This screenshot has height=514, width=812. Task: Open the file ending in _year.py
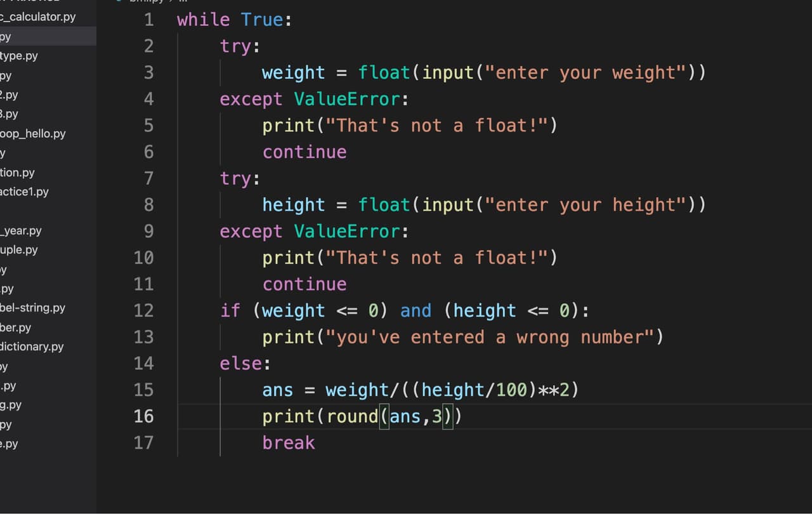click(21, 231)
